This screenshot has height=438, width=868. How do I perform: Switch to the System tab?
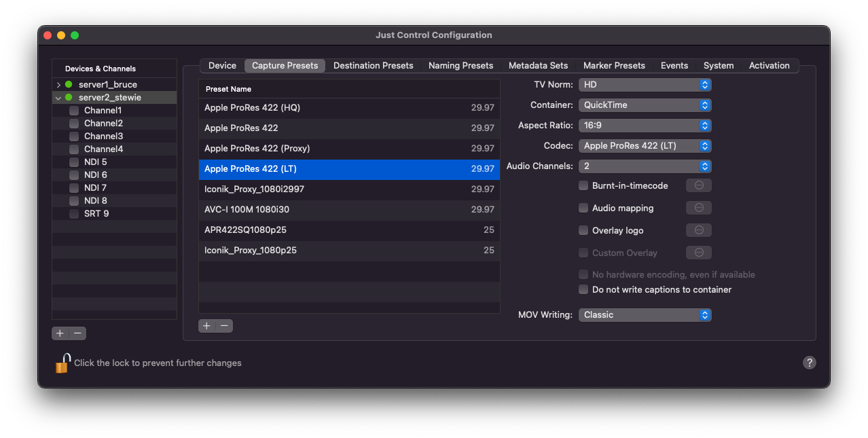pyautogui.click(x=719, y=66)
